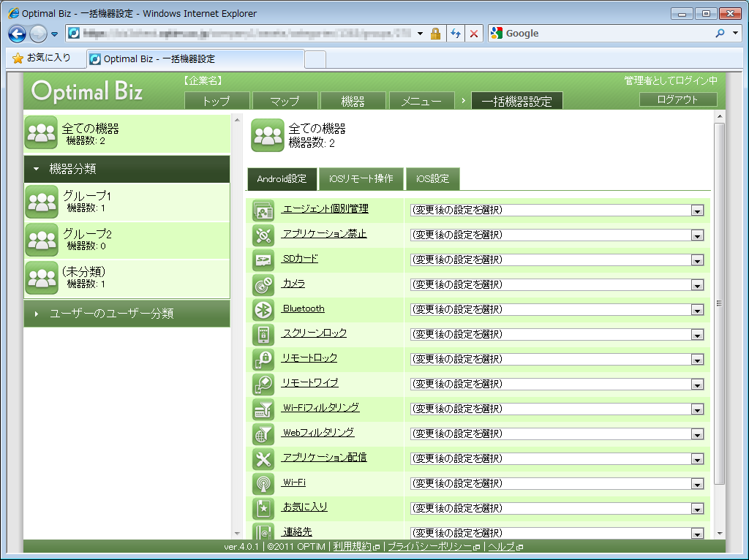Open the リモートワイプ setting dropdown
This screenshot has height=560, width=749.
click(x=557, y=384)
